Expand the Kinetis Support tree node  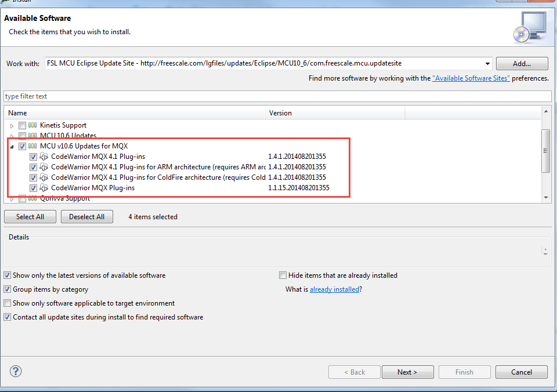point(12,126)
